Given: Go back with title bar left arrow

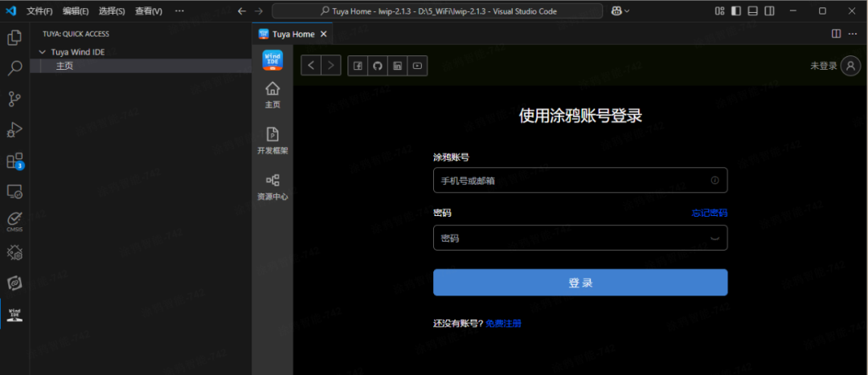Looking at the screenshot, I should coord(242,11).
